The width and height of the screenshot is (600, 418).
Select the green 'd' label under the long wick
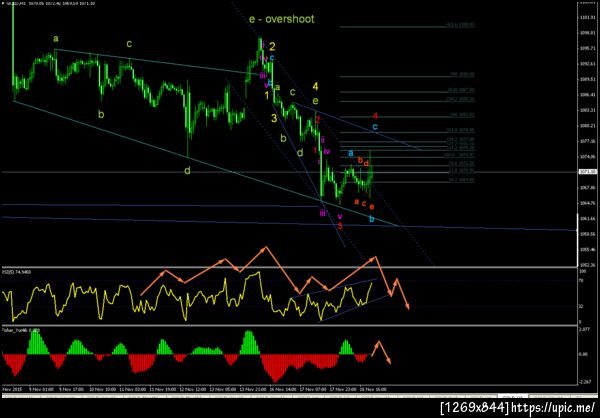187,171
